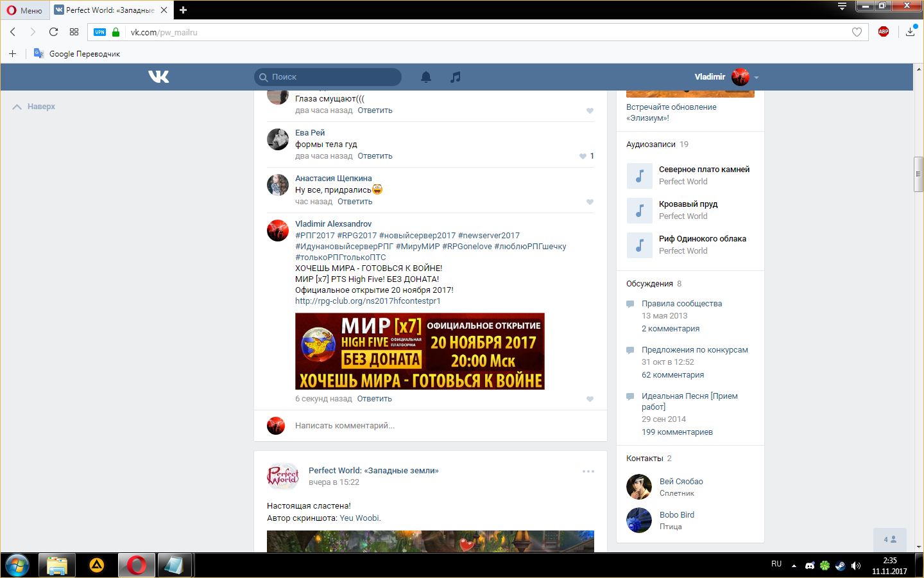The width and height of the screenshot is (924, 578).
Task: Play track Риф Одинокого облака
Action: coord(639,245)
